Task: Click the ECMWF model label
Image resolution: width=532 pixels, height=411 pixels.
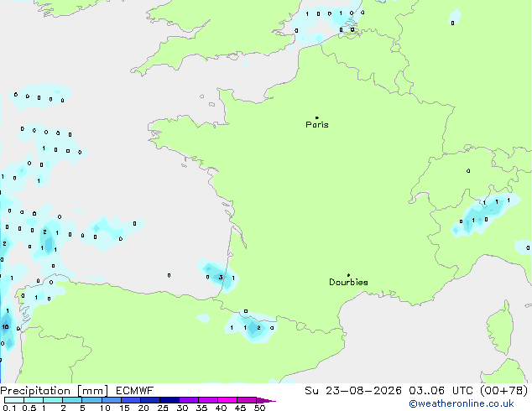Action: [135, 391]
